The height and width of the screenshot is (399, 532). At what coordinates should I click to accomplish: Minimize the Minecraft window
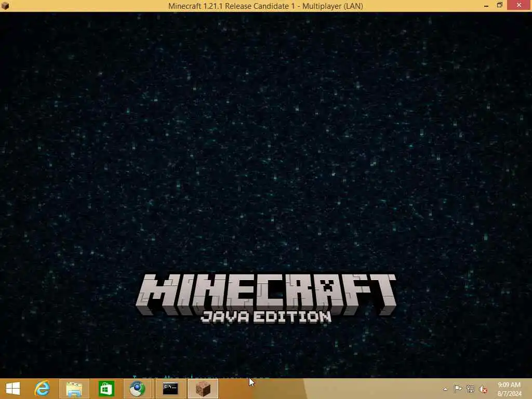click(x=486, y=5)
